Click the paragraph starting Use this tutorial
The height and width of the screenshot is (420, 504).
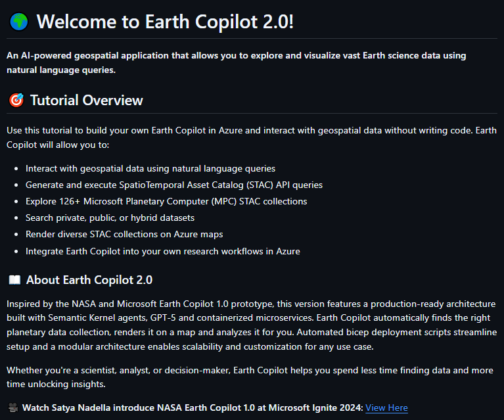click(x=251, y=137)
